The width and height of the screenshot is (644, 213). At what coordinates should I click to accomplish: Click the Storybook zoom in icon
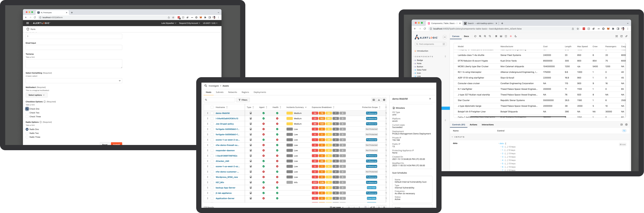coord(480,36)
